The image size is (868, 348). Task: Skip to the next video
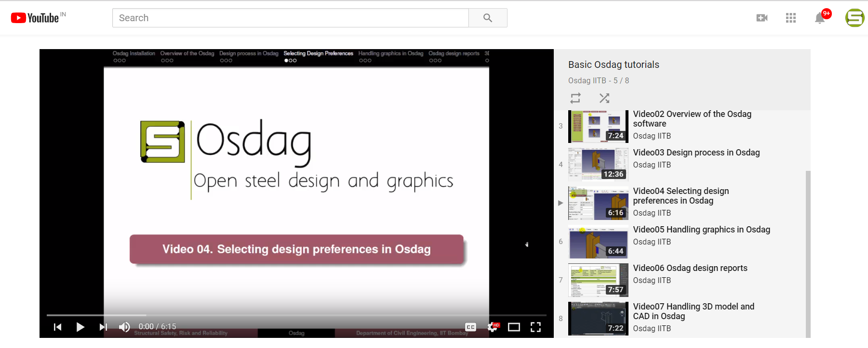point(103,327)
